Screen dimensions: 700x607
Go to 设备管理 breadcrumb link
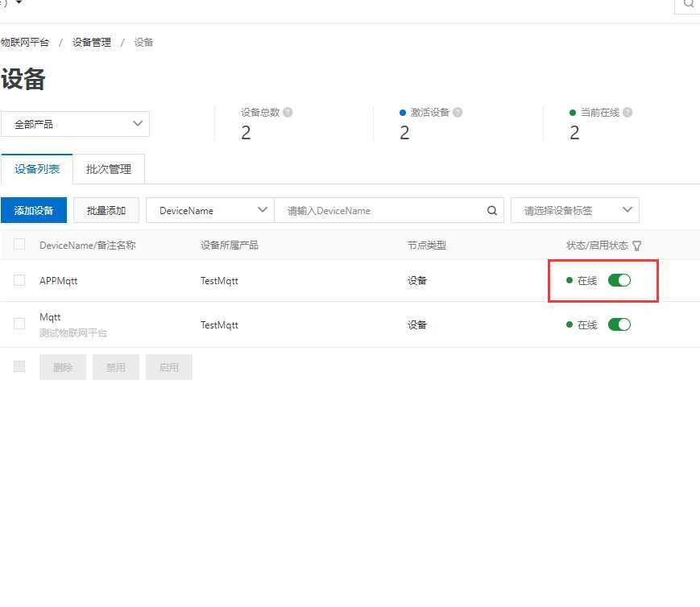tap(92, 43)
